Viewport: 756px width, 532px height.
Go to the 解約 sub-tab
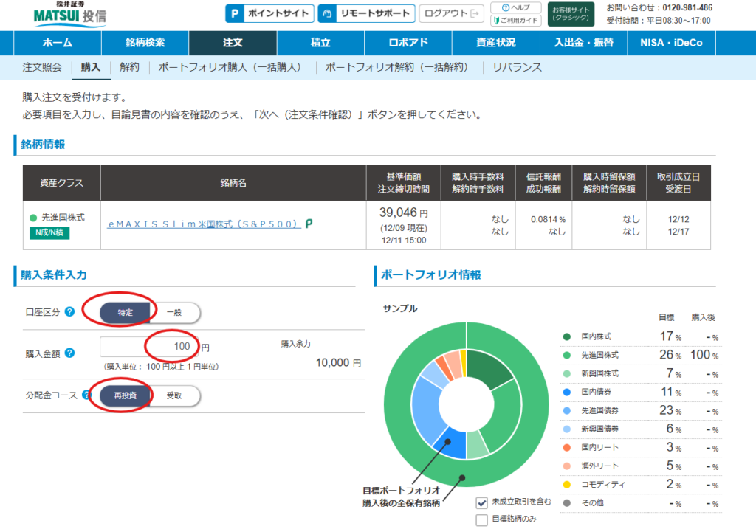pos(128,67)
